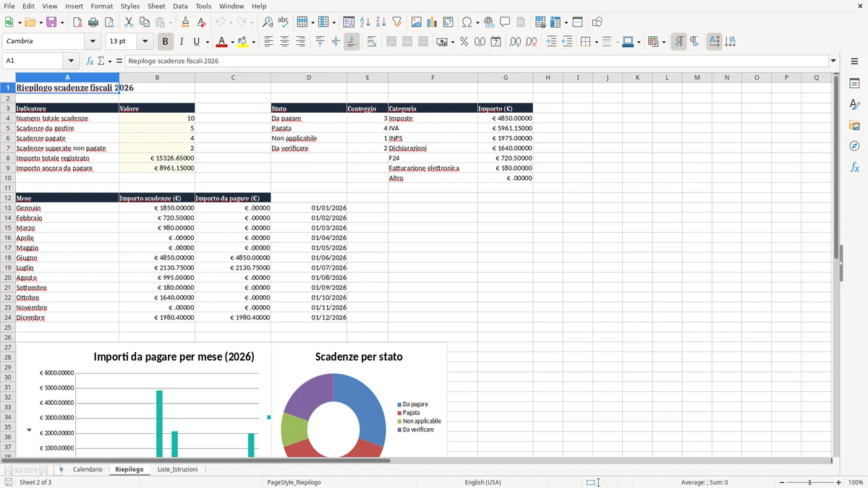This screenshot has width=868, height=488.
Task: Open the Data menu
Action: [x=180, y=6]
